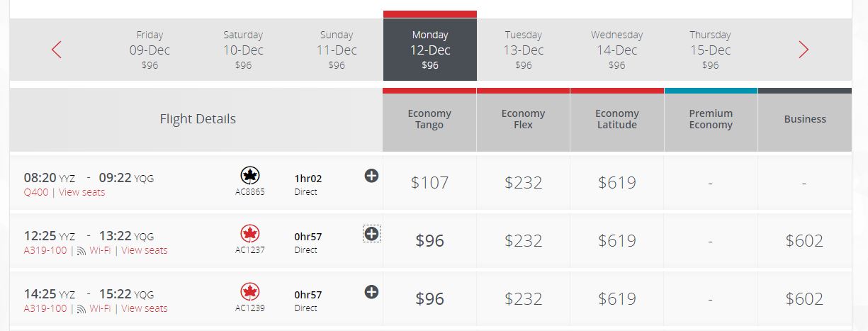The height and width of the screenshot is (331, 868).
Task: Click the previous week red arrow
Action: point(57,50)
